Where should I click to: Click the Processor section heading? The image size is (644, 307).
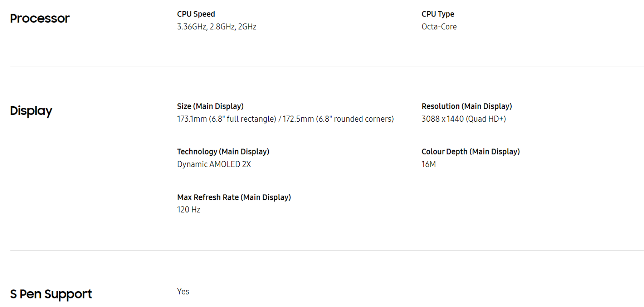pyautogui.click(x=40, y=19)
